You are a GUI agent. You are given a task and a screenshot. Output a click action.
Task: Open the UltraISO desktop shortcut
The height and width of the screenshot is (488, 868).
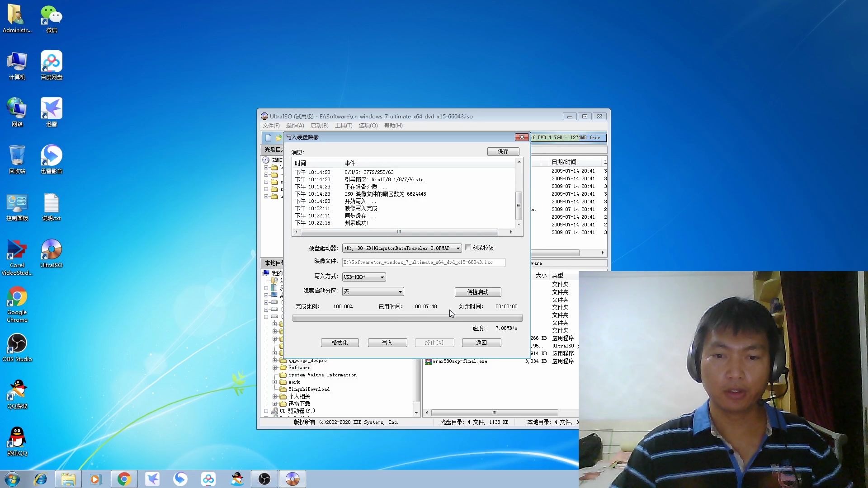click(51, 253)
